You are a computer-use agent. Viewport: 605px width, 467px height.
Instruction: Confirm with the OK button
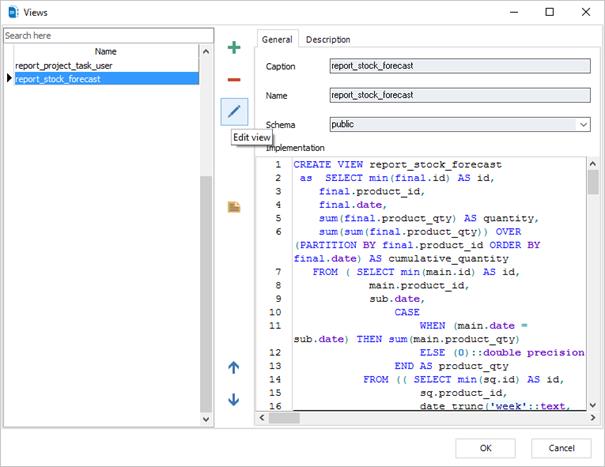[485, 448]
